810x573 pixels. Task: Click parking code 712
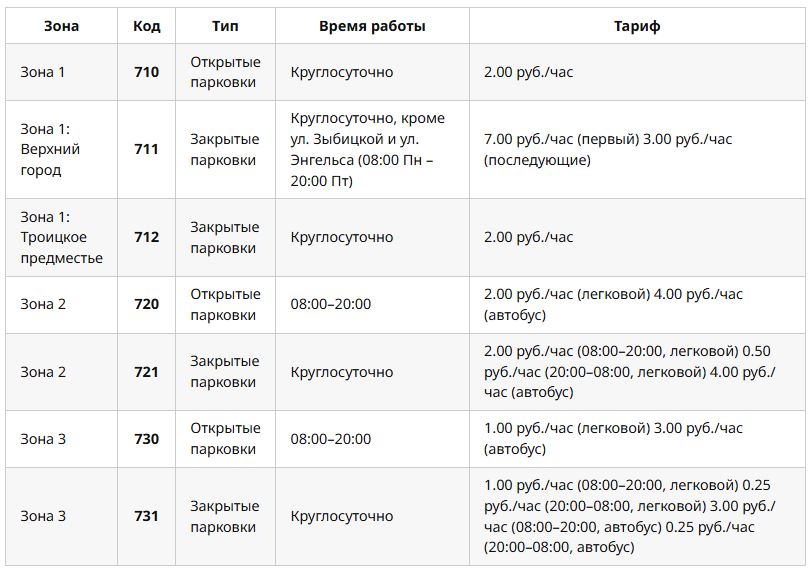pyautogui.click(x=146, y=237)
